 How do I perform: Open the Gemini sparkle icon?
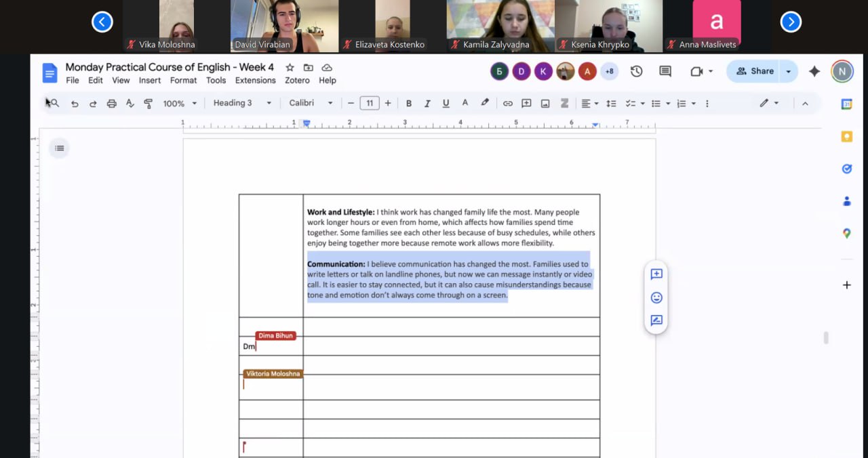click(814, 71)
